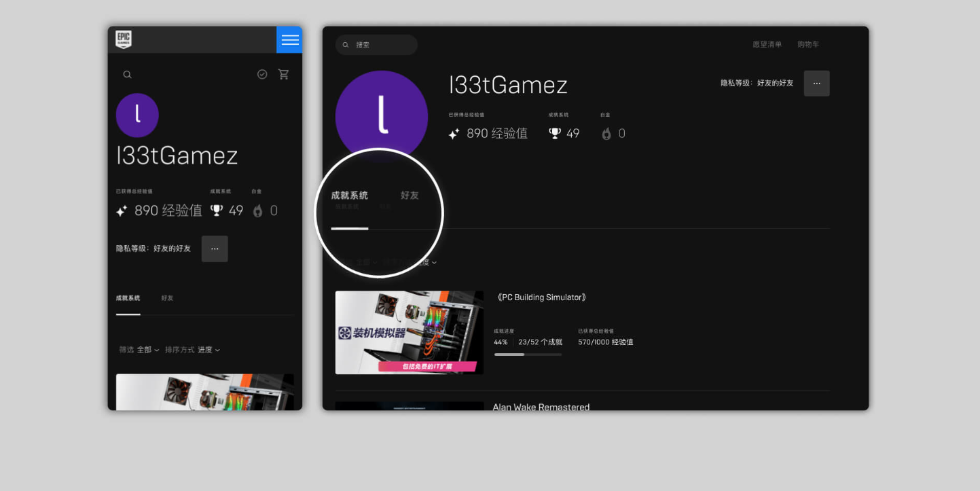Click the sparkle XP icon in desktop view
This screenshot has height=491, width=980.
454,134
